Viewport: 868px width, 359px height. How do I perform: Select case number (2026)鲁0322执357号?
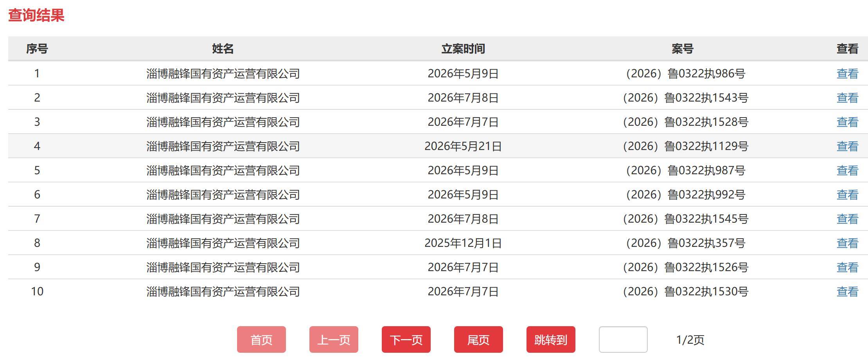coord(685,243)
